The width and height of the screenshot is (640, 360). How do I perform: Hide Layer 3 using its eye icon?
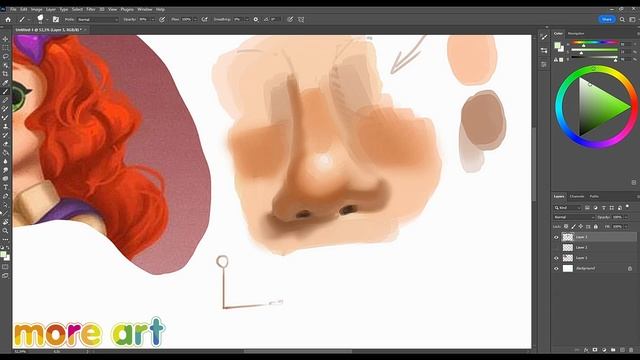(x=556, y=237)
